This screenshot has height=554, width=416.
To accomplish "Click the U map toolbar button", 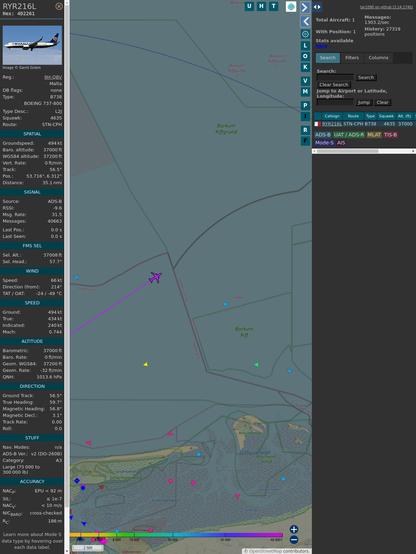I will (x=249, y=6).
